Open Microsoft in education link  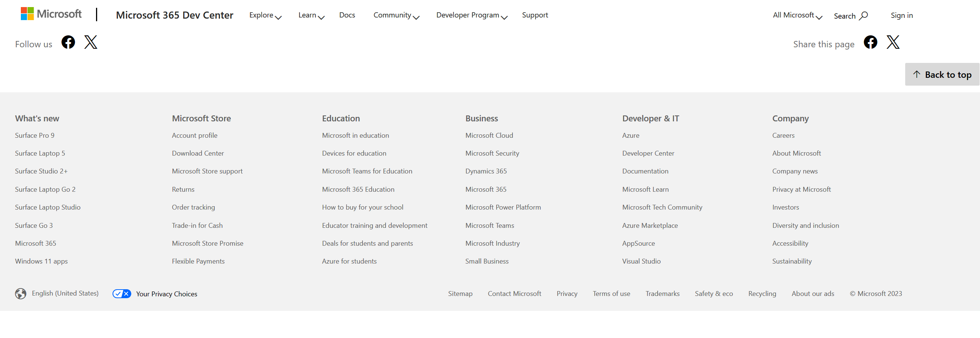pos(355,135)
